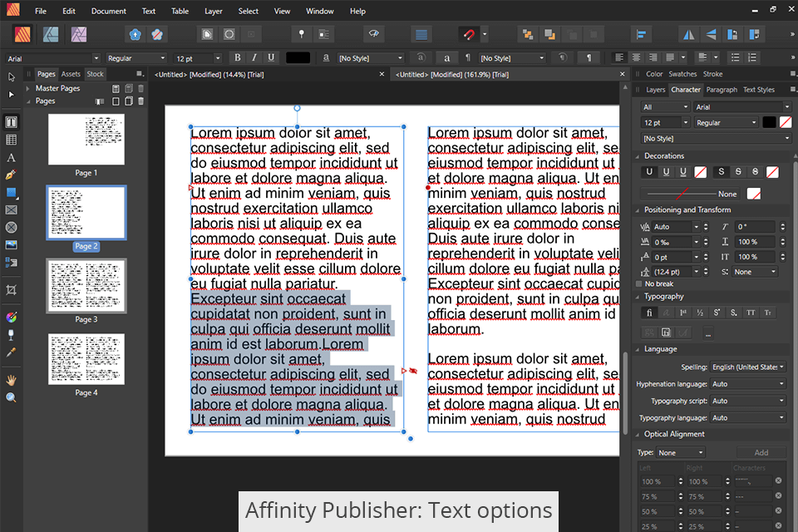Select the Vector Crop tool
Screen dimensions: 798x532
click(11, 290)
